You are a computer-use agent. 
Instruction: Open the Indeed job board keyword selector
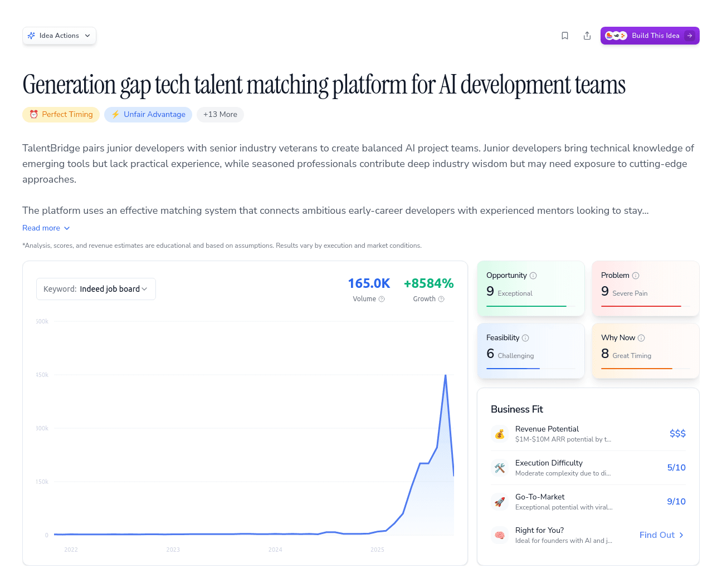point(96,288)
